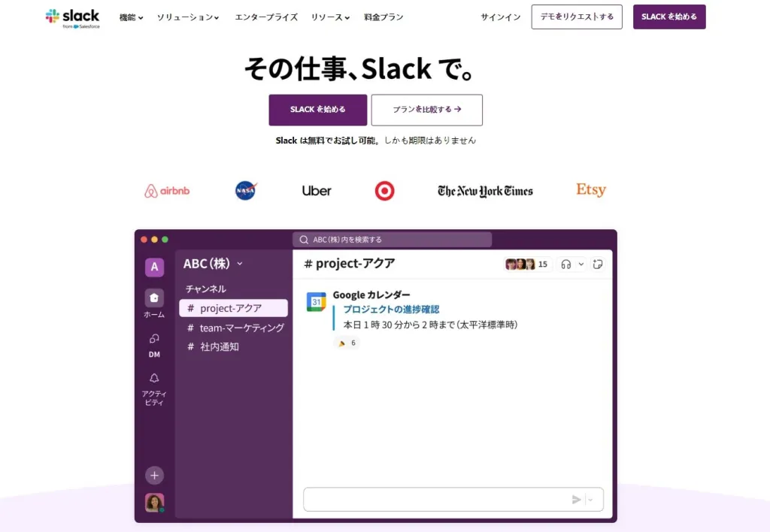
Task: Click the Slack logo in header
Action: [73, 18]
